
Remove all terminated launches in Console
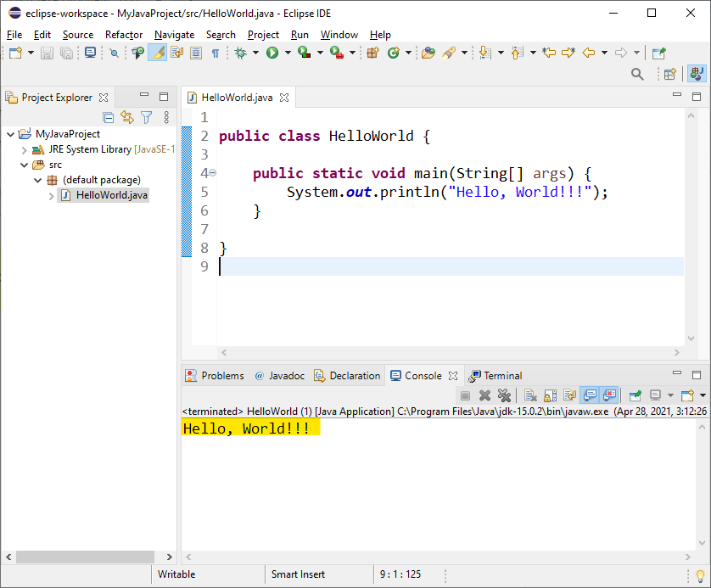[505, 395]
